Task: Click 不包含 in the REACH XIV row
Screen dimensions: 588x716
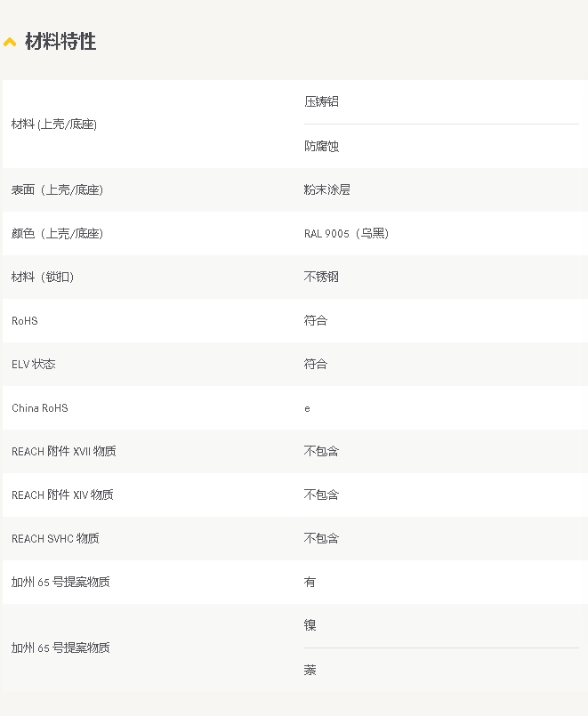Action: click(321, 495)
